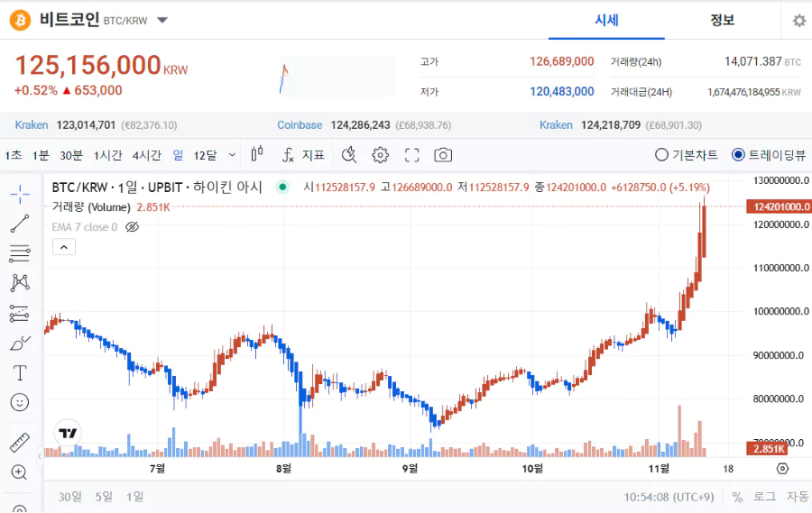812x513 pixels.
Task: Activate the zoom in tool
Action: (19, 472)
